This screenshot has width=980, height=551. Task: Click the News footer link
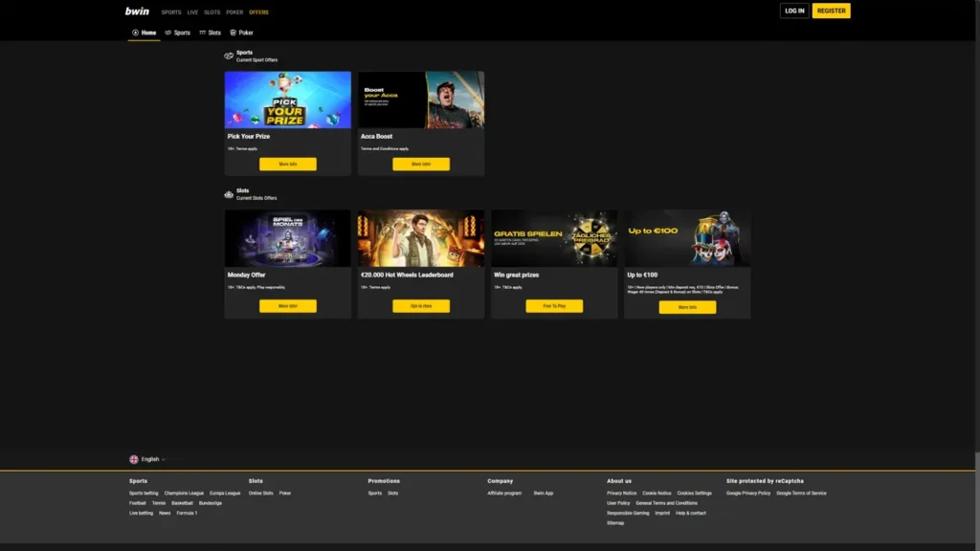165,513
